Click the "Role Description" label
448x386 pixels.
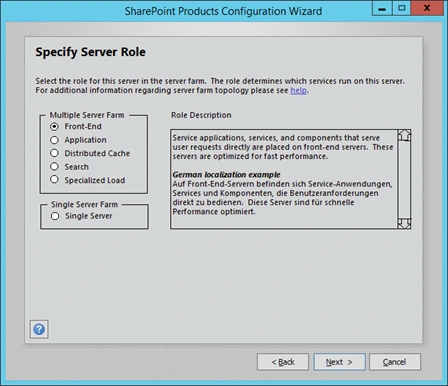(201, 115)
